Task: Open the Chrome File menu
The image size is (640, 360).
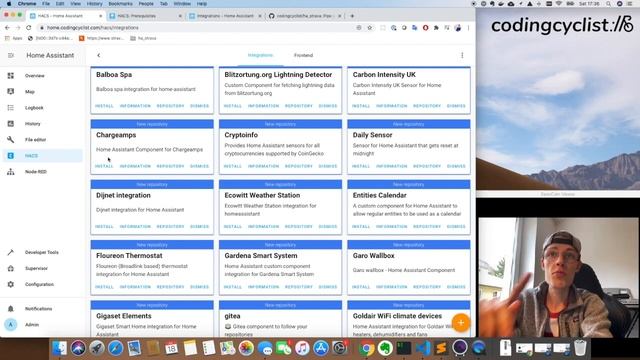Action: pyautogui.click(x=46, y=4)
